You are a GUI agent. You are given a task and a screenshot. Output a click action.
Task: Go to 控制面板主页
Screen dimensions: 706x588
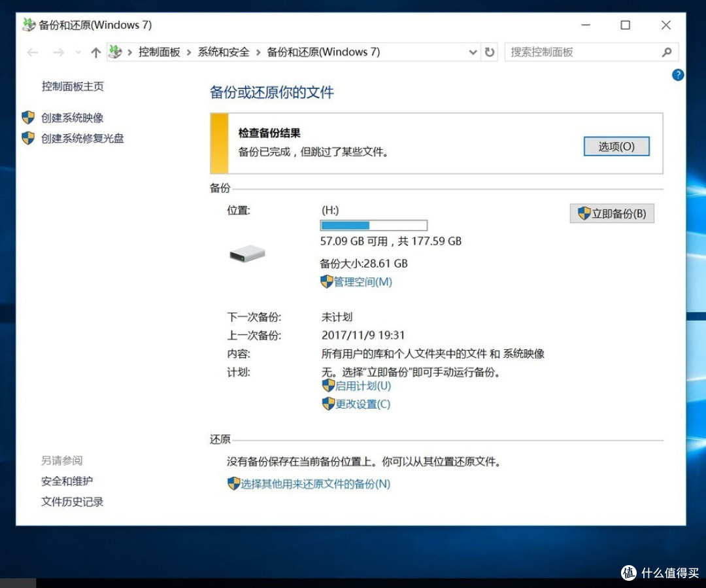point(73,86)
